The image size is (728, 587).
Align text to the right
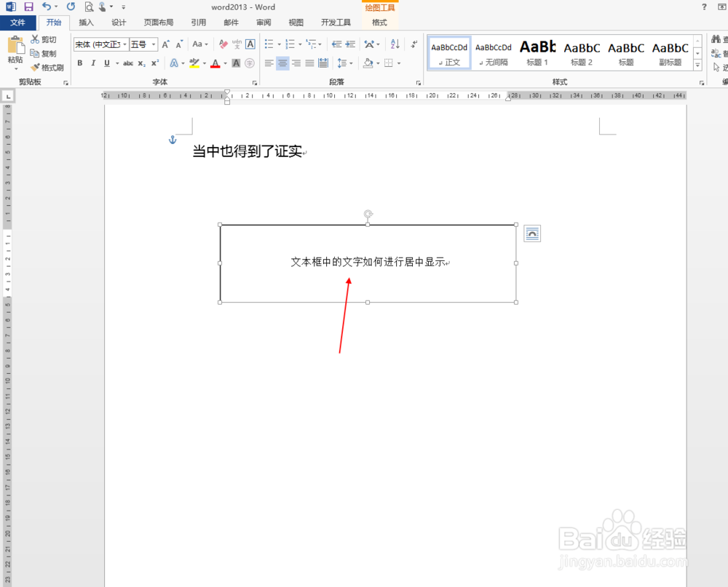296,63
